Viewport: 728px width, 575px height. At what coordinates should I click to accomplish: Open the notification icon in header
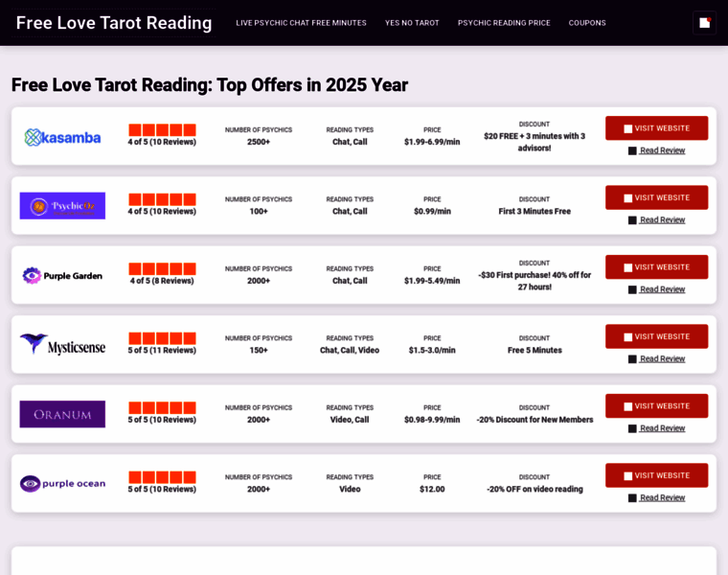704,23
